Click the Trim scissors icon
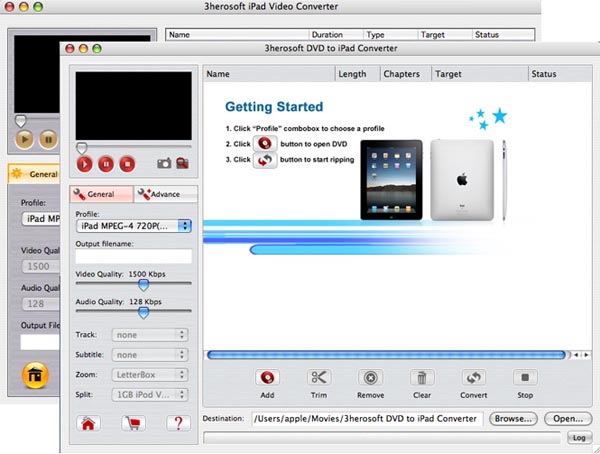 [x=319, y=378]
